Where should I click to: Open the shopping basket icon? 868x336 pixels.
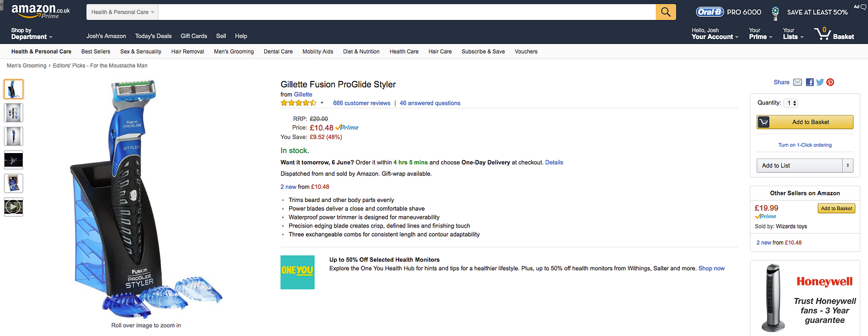(823, 34)
